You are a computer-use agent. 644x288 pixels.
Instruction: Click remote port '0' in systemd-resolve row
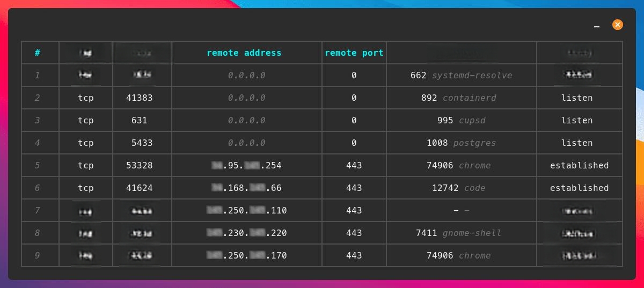click(354, 75)
